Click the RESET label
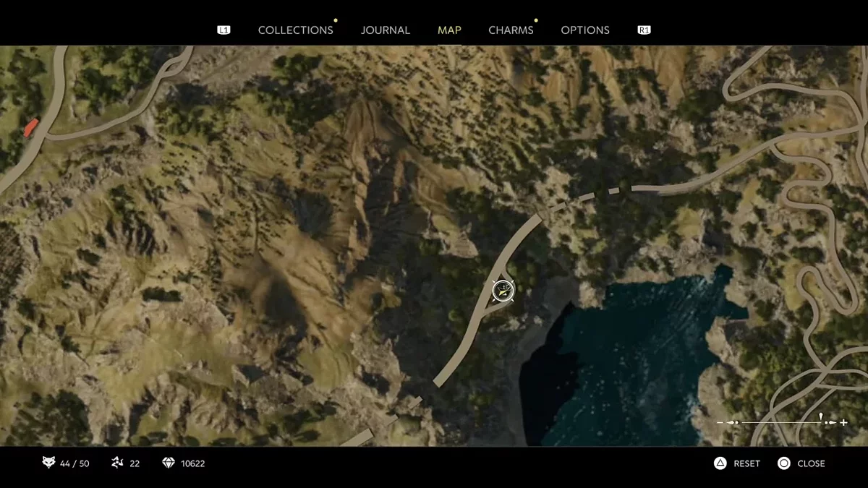 click(746, 463)
